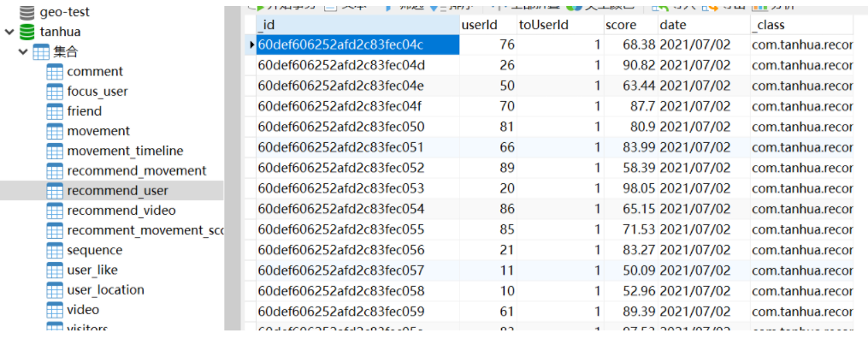
Task: Click the recommend_movement collection icon
Action: 55,170
